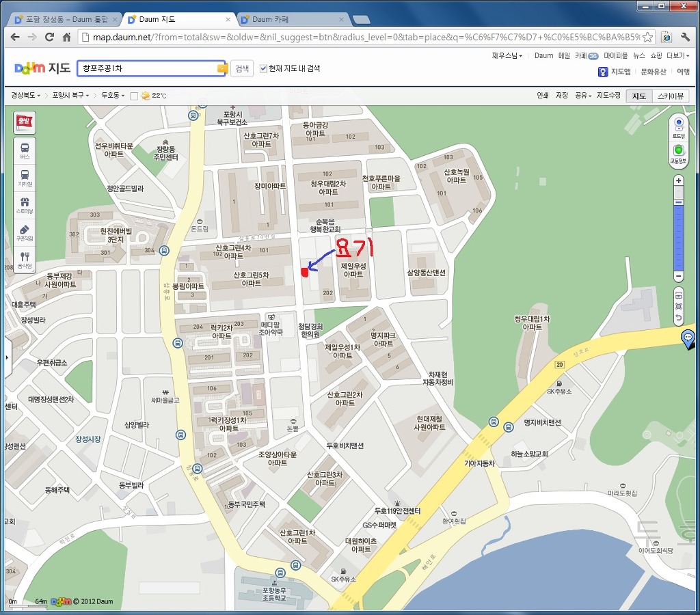Click the red 출발 start flag icon

(24, 122)
